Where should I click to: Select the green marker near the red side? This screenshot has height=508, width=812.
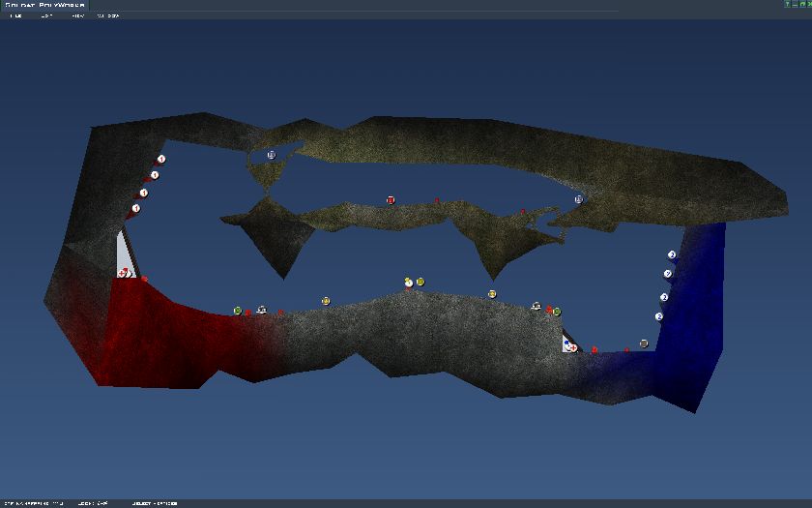click(x=238, y=311)
